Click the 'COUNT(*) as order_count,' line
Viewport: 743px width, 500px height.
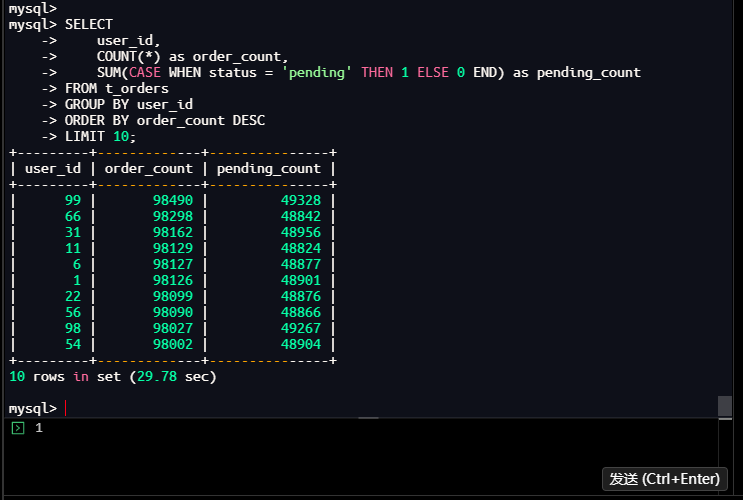point(192,57)
